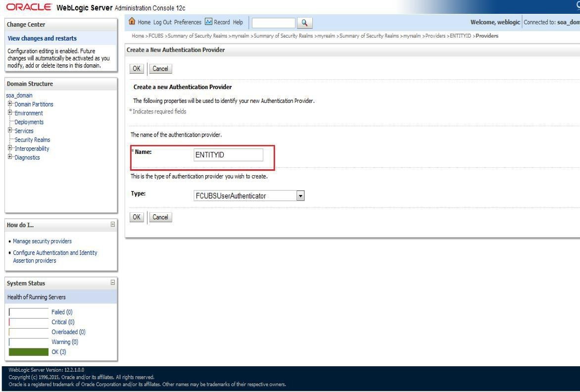This screenshot has height=392, width=580.
Task: Click Failed (0) server status
Action: pyautogui.click(x=62, y=312)
